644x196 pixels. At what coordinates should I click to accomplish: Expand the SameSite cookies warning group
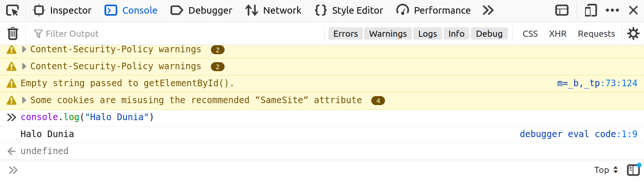tap(25, 100)
